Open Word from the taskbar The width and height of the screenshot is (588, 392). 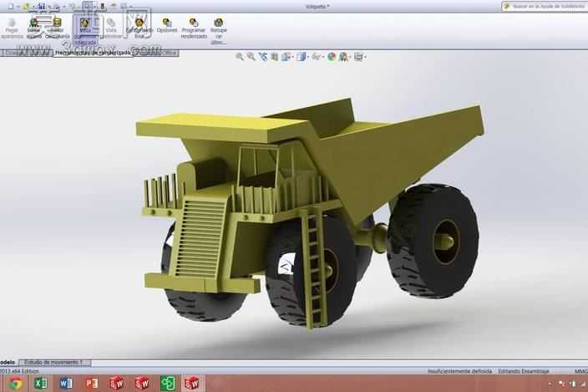tap(66, 384)
